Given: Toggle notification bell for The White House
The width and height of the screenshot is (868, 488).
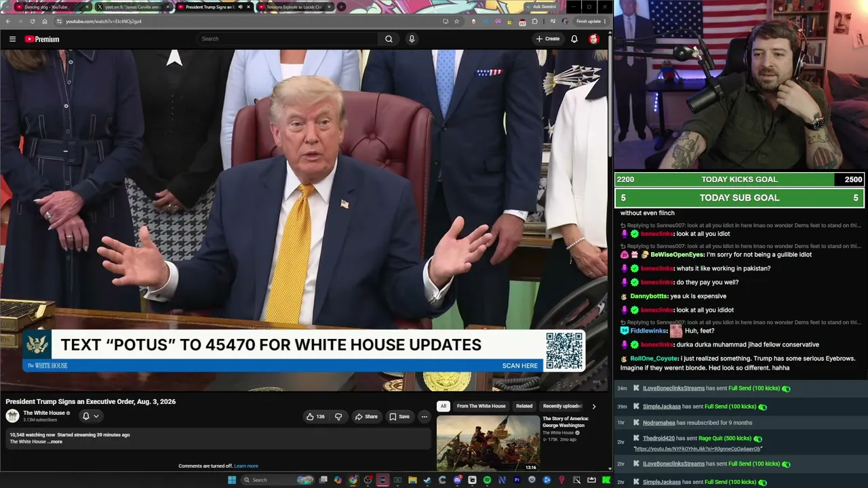Looking at the screenshot, I should click(90, 416).
